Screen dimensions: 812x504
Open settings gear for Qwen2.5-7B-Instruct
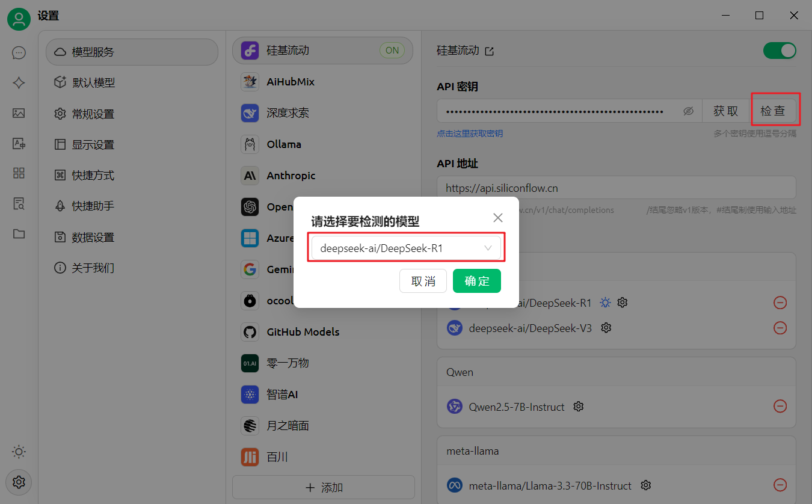click(x=579, y=407)
